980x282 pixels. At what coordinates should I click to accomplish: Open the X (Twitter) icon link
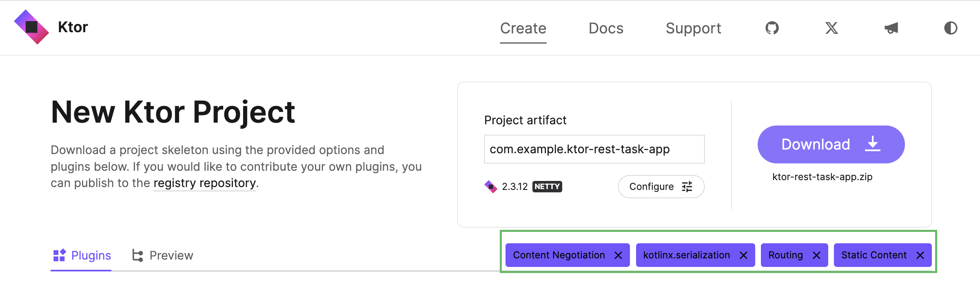831,28
